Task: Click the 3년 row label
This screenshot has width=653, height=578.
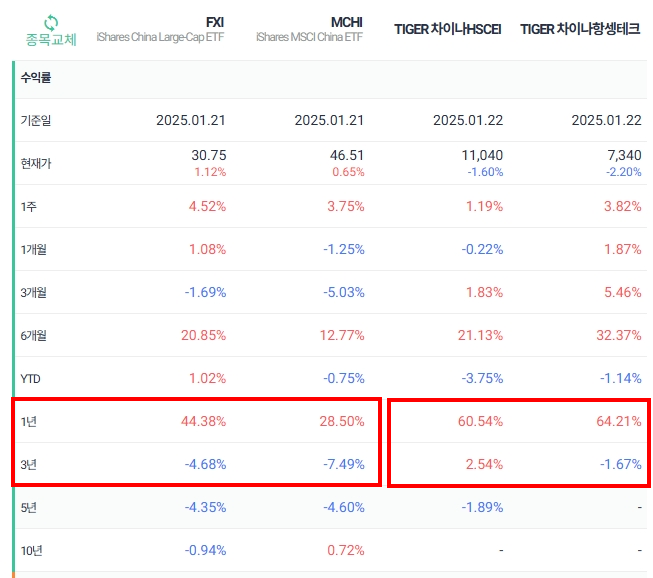Action: (x=29, y=464)
